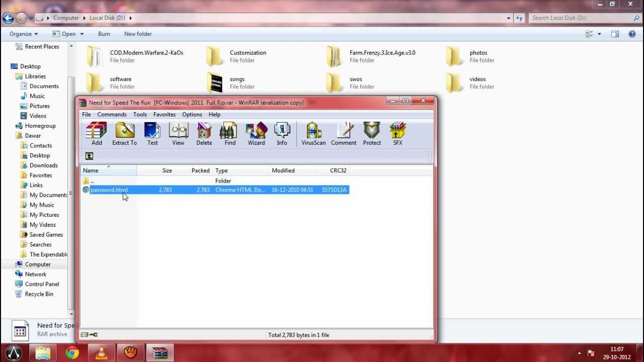This screenshot has width=644, height=362.
Task: Click the Explorer address bar refresh icon
Action: click(x=519, y=18)
